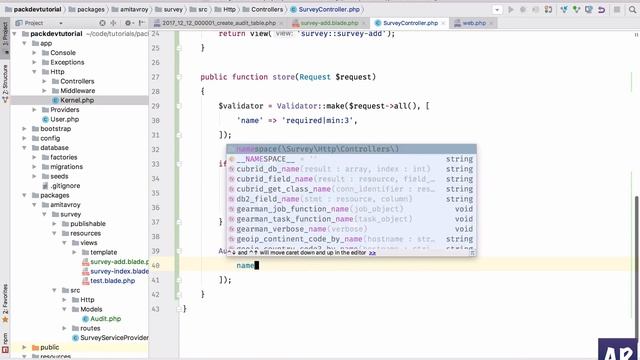Expand the migrations folder
Image resolution: width=640 pixels, height=360 pixels.
point(34,167)
